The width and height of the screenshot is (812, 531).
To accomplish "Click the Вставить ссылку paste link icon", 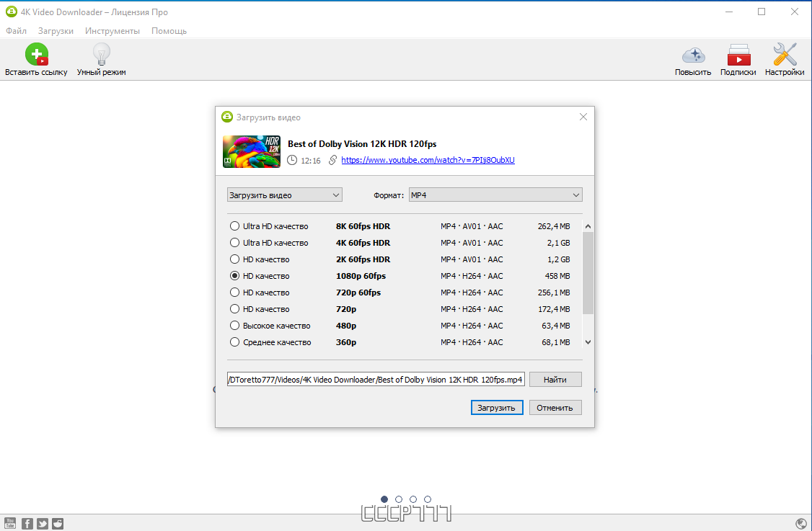I will [36, 54].
